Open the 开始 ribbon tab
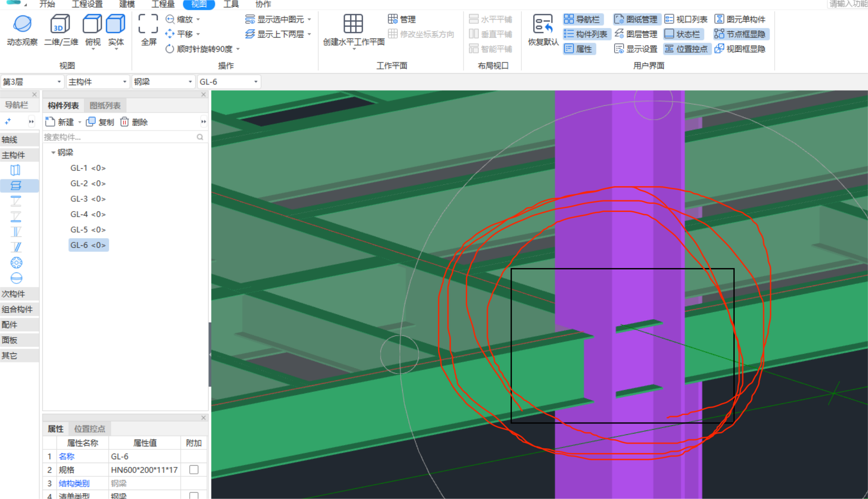Viewport: 868px width, 499px height. pos(47,4)
